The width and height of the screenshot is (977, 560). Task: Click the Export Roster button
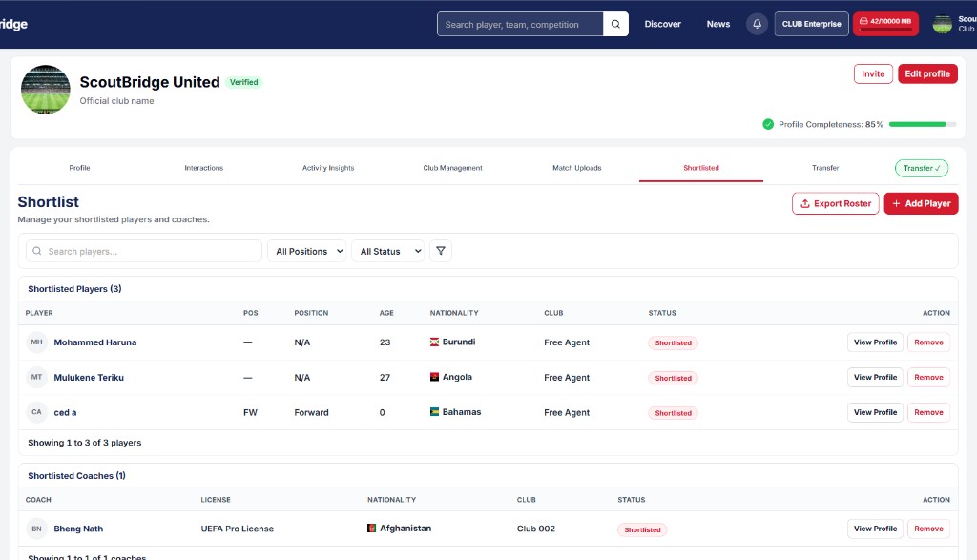coord(836,204)
